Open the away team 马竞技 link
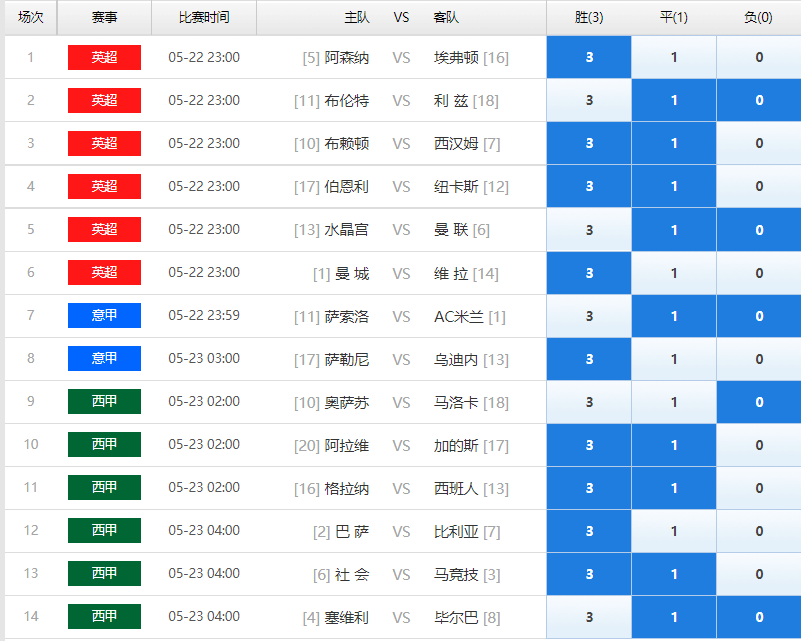Viewport: 801px width, 641px height. [456, 575]
